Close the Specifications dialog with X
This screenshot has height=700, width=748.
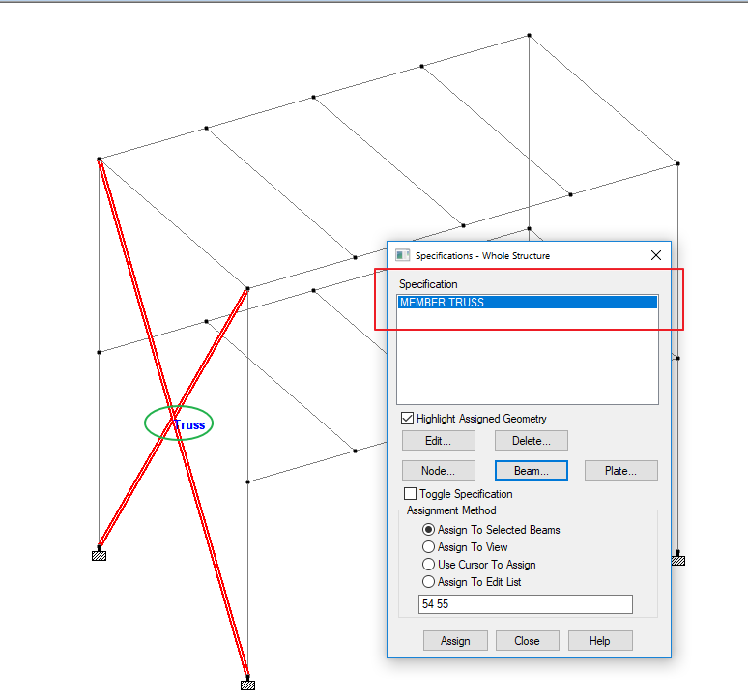click(656, 255)
